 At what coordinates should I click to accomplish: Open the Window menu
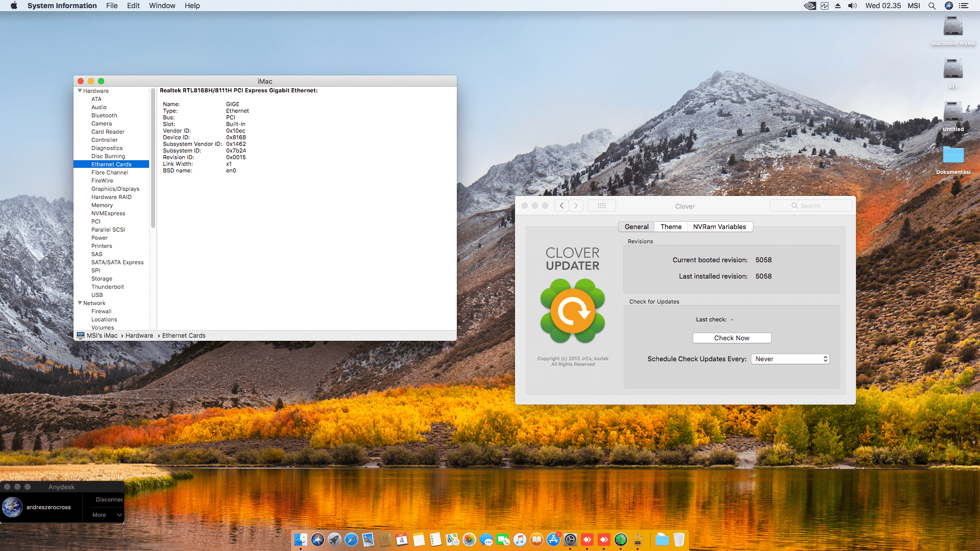pos(162,6)
